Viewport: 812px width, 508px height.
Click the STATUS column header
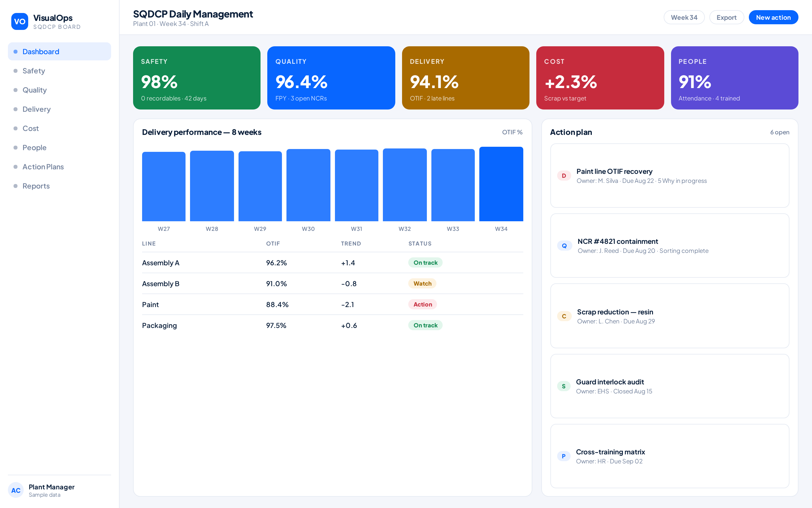(420, 244)
